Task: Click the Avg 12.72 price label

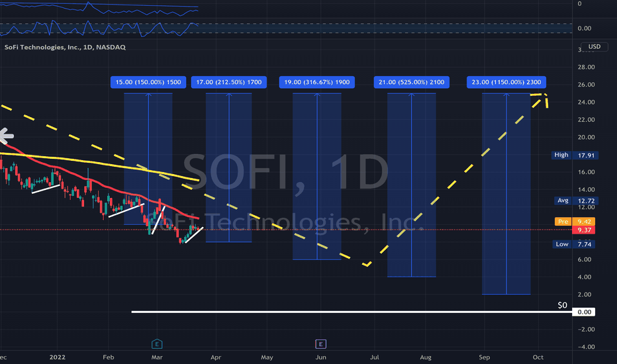Action: click(x=576, y=201)
